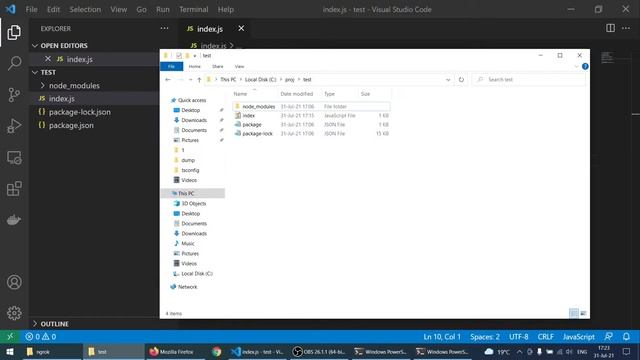The width and height of the screenshot is (640, 360).
Task: Open the File menu in VS Code
Action: tap(31, 9)
